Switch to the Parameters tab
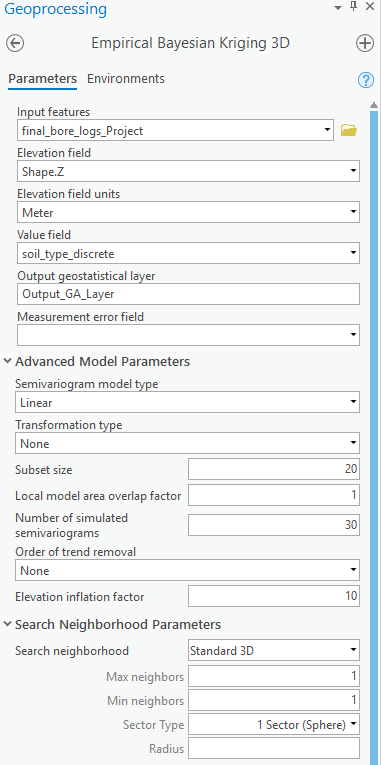Viewport: 381px width, 765px height. click(x=42, y=79)
